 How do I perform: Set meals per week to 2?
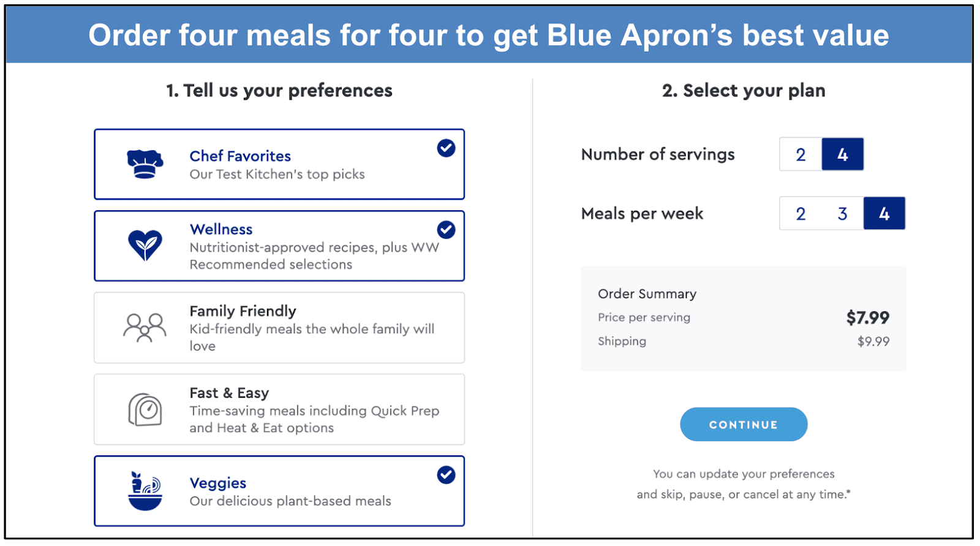[801, 213]
